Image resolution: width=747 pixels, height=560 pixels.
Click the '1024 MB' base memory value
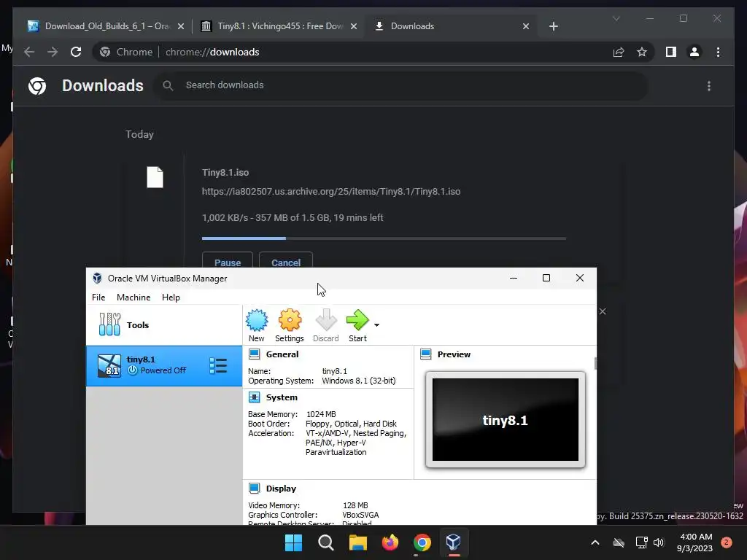[x=321, y=414]
